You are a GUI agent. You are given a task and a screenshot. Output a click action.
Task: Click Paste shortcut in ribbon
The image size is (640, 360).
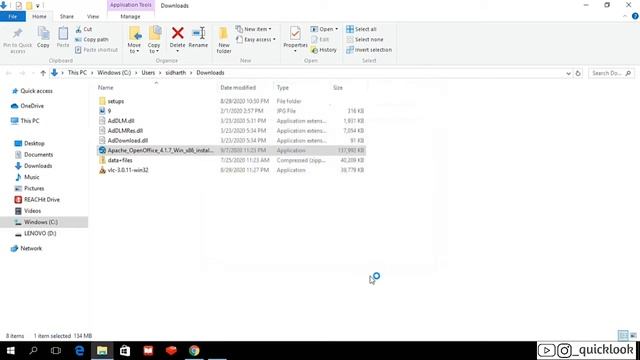(96, 50)
